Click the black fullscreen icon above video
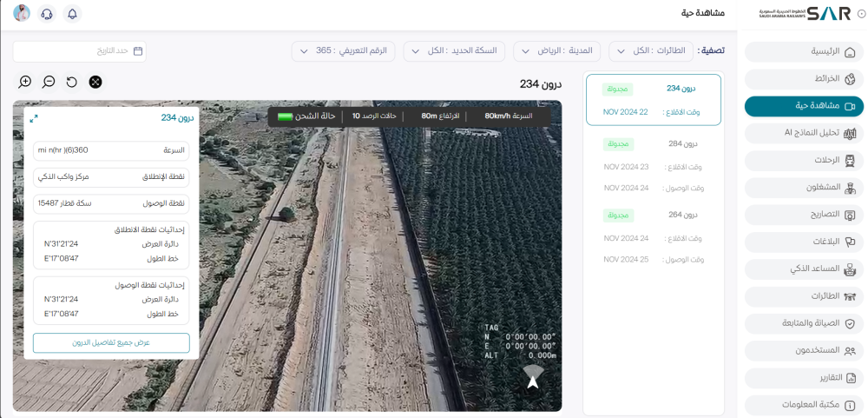Viewport: 868px width, 418px height. 95,82
